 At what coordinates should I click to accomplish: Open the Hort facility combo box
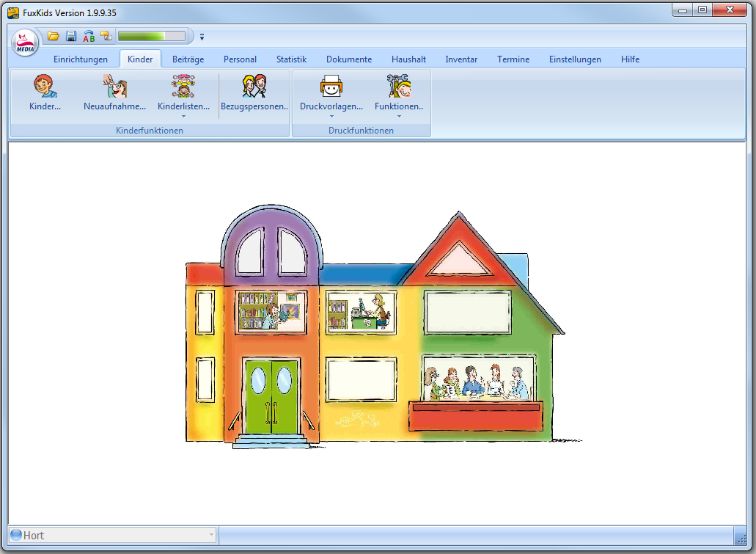coord(112,535)
